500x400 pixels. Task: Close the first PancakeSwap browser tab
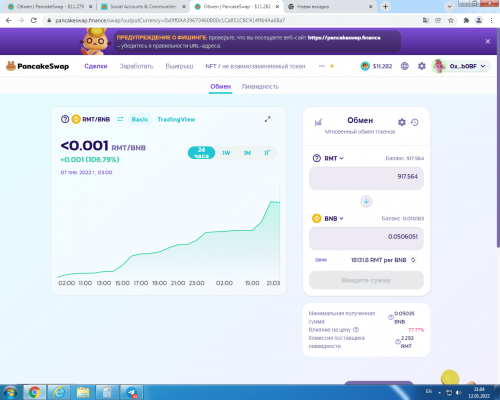tap(90, 7)
